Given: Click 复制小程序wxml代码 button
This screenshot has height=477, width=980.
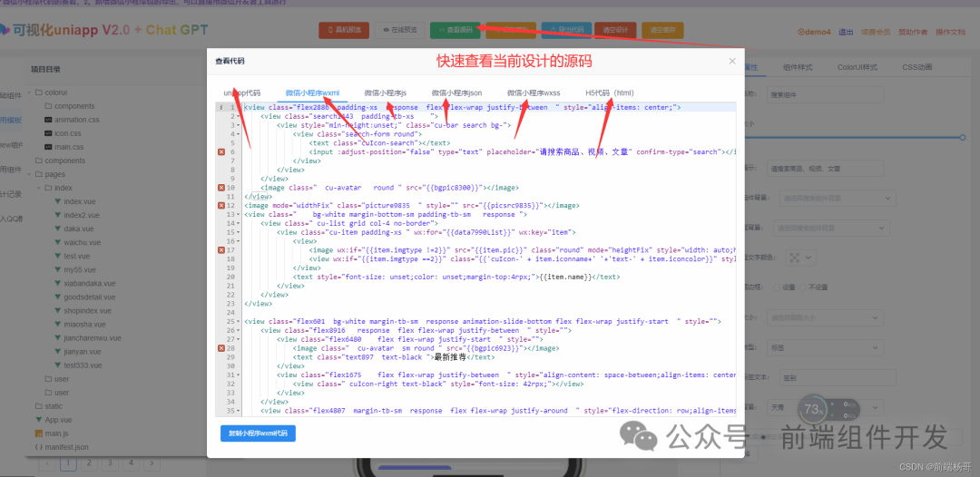Looking at the screenshot, I should 258,433.
